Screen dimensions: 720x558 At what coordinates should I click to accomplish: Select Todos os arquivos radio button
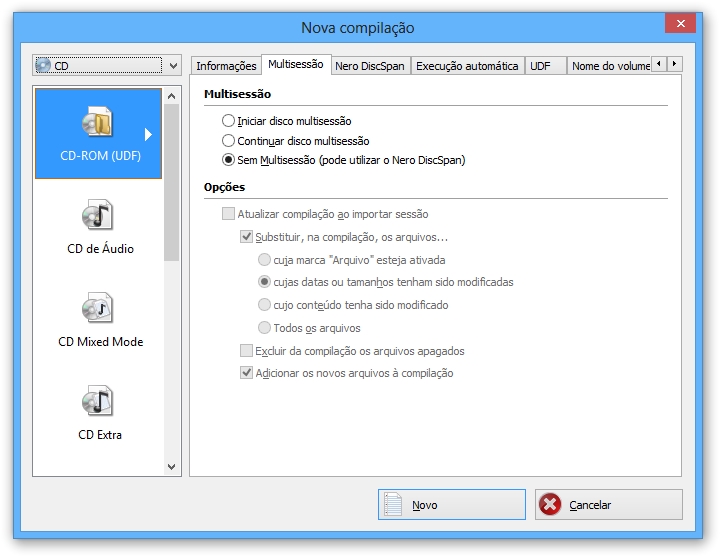pyautogui.click(x=264, y=327)
